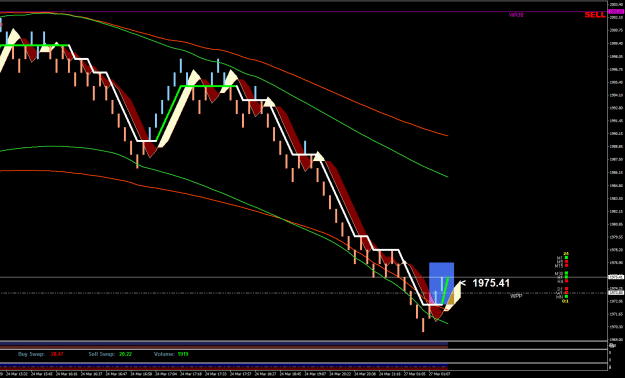Click the green M1 timeframe indicator square
The width and height of the screenshot is (625, 378).
[566, 258]
